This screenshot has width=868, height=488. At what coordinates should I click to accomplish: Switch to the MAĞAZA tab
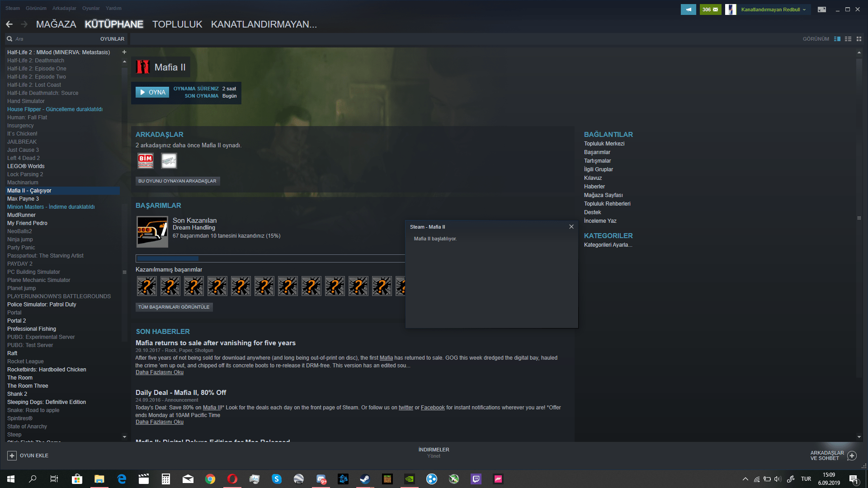tap(56, 24)
